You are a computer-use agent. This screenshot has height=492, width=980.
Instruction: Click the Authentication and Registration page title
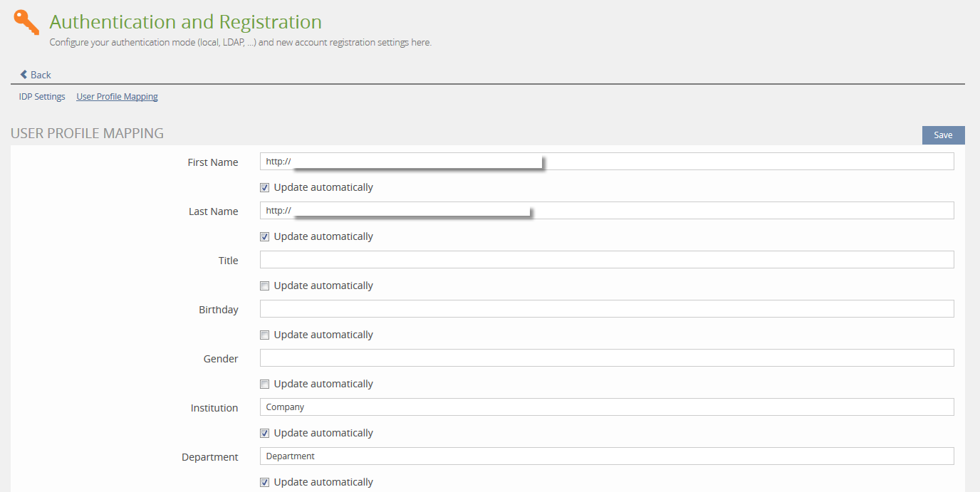pos(185,22)
